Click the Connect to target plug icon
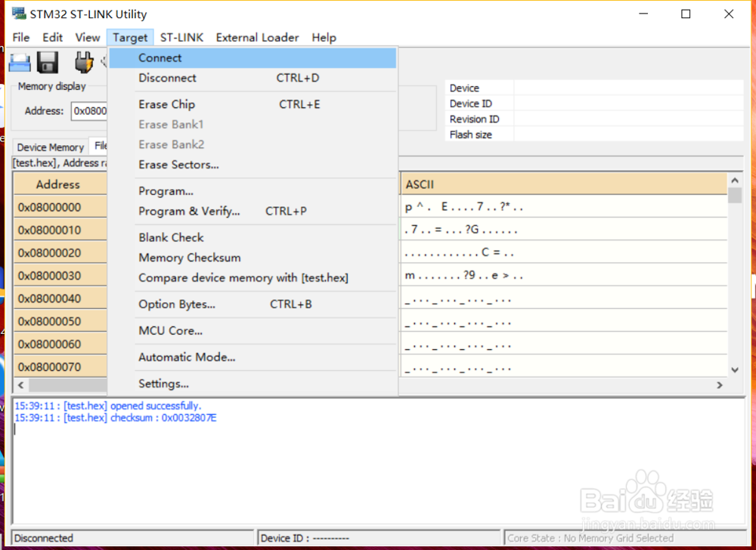The width and height of the screenshot is (756, 550). coord(83,63)
